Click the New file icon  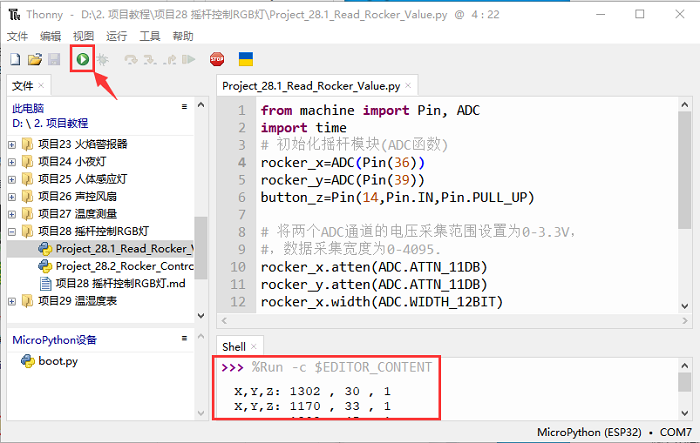point(16,60)
